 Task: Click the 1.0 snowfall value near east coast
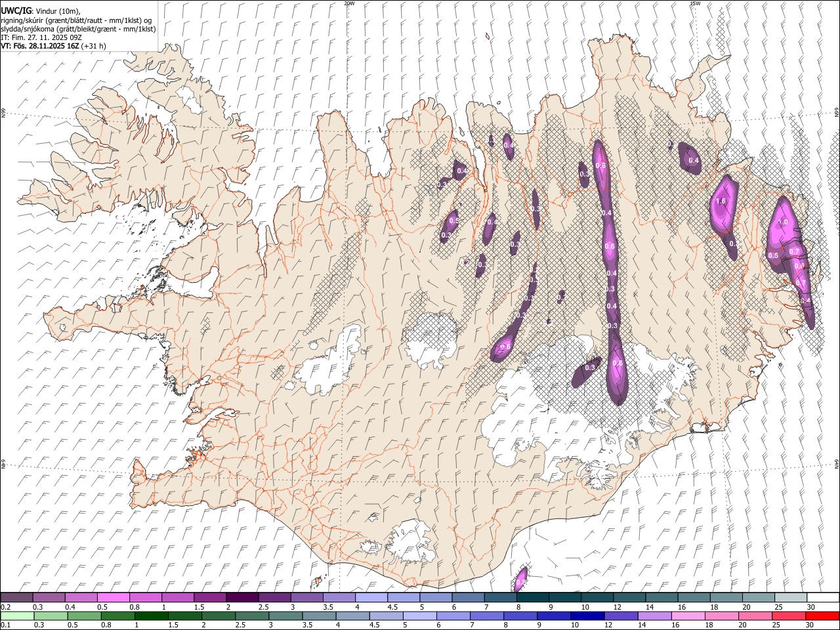(x=783, y=222)
